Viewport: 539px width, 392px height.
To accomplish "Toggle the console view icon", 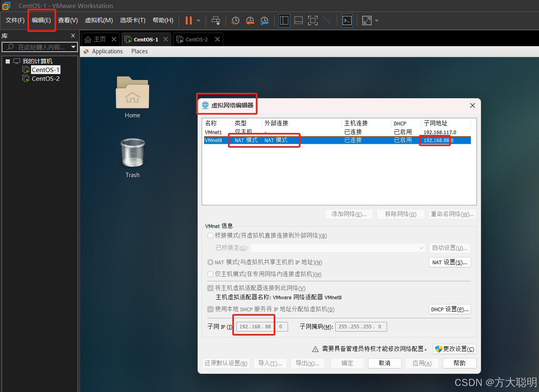I will [x=347, y=20].
